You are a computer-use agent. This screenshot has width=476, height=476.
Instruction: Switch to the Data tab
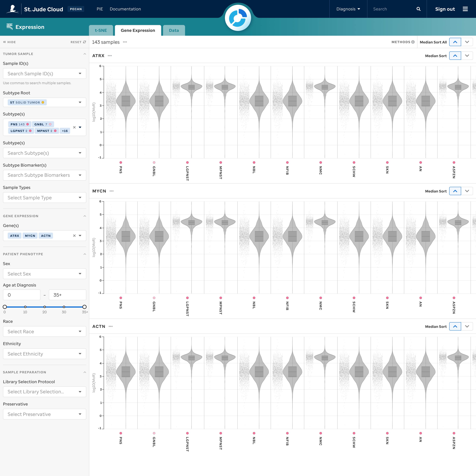[174, 30]
